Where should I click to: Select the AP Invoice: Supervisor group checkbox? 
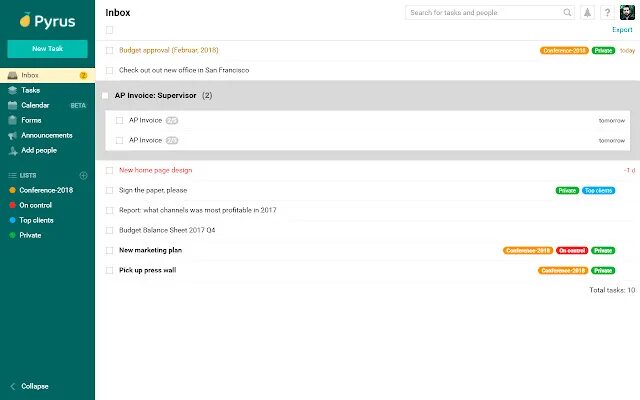[x=104, y=95]
